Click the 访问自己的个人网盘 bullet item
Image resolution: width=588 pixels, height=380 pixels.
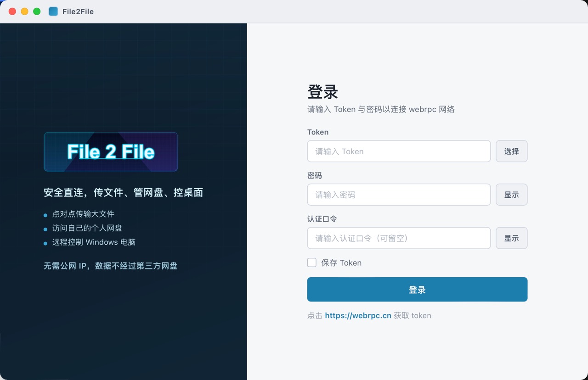pyautogui.click(x=87, y=228)
